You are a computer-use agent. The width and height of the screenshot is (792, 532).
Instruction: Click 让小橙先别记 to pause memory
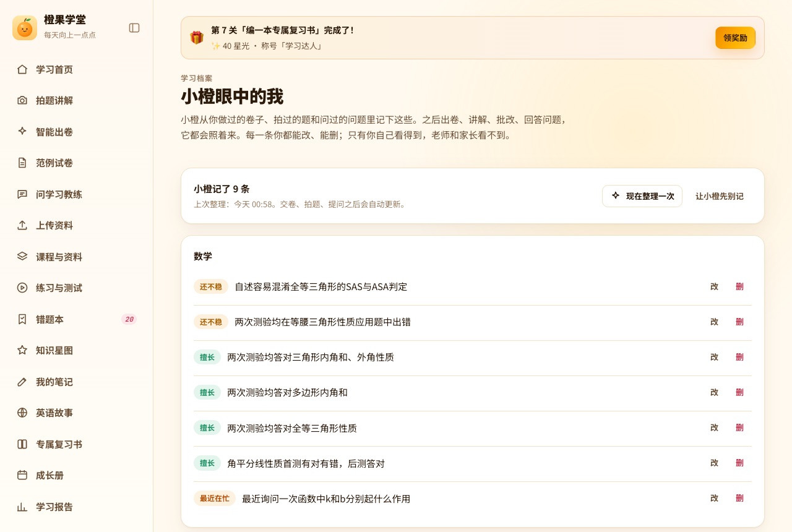point(720,196)
